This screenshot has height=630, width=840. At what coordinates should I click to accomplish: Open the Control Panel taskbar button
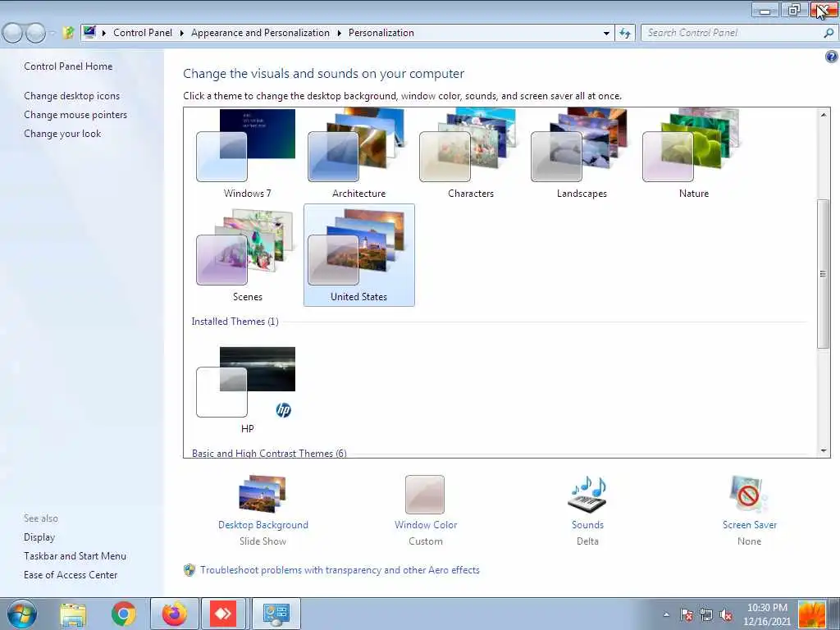point(276,614)
